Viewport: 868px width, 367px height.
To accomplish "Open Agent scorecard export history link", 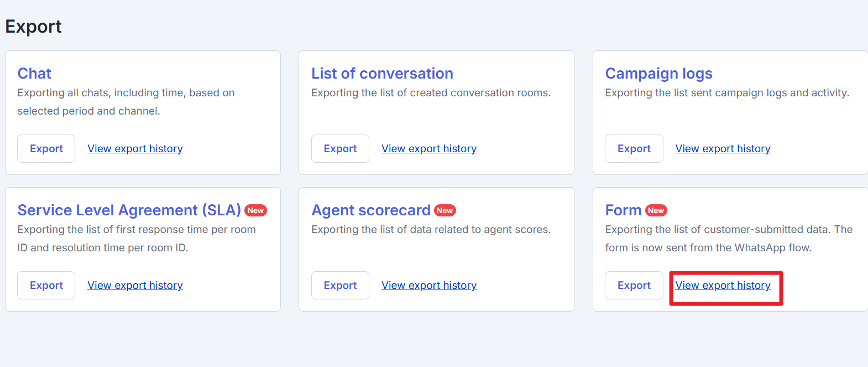I will (x=428, y=285).
